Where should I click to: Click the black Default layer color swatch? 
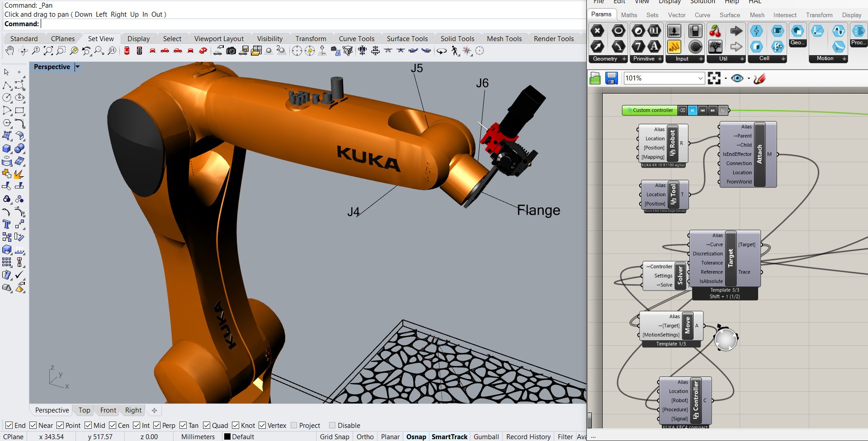point(227,436)
